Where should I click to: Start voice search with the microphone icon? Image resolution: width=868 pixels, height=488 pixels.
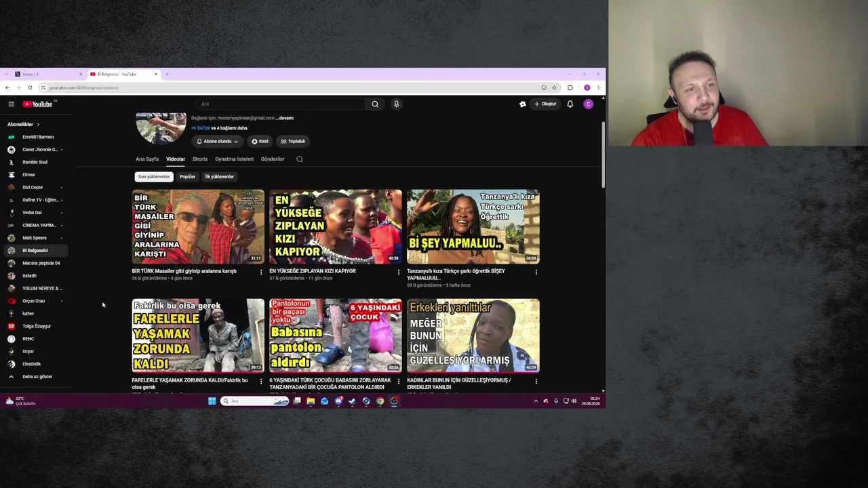(397, 104)
